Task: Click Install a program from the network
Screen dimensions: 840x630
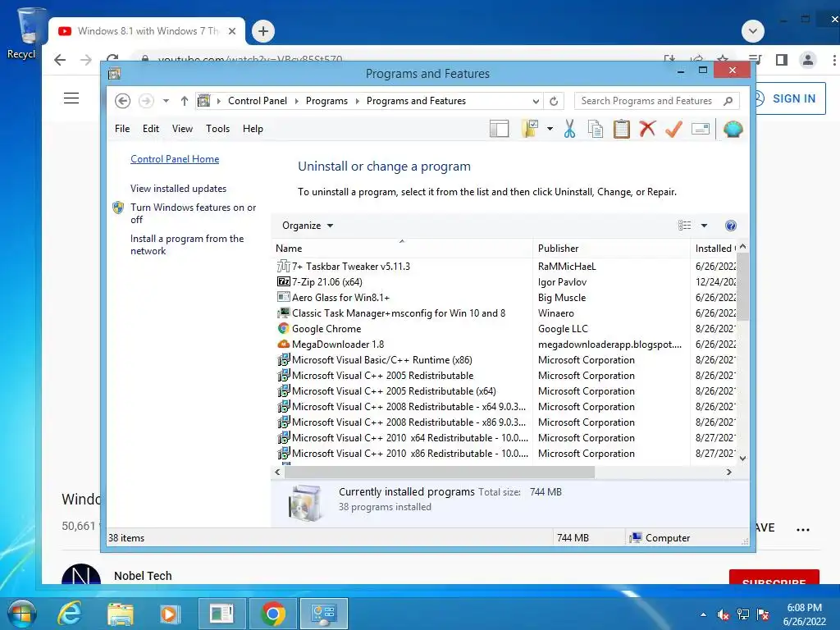Action: coord(187,244)
